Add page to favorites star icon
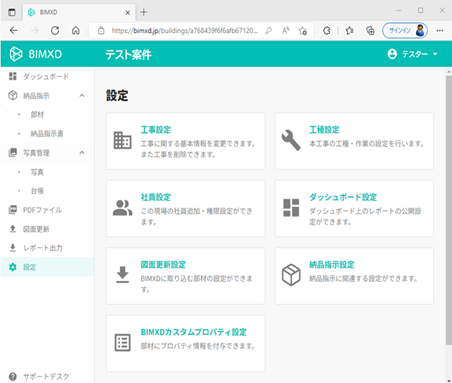The image size is (452, 383). point(303,31)
